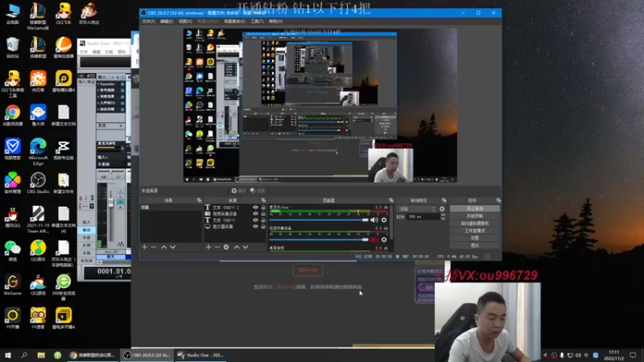This screenshot has height=362, width=644.
Task: Open Tencent QQ penguin shortcut
Action: [x=13, y=217]
